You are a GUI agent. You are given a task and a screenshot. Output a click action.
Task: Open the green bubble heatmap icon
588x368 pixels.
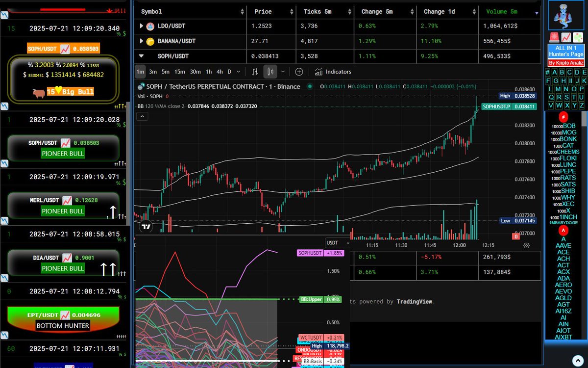(x=578, y=37)
